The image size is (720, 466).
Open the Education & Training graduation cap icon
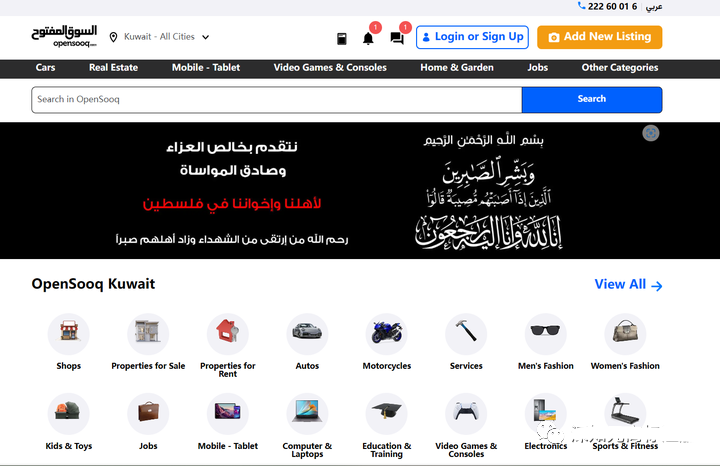coord(387,414)
